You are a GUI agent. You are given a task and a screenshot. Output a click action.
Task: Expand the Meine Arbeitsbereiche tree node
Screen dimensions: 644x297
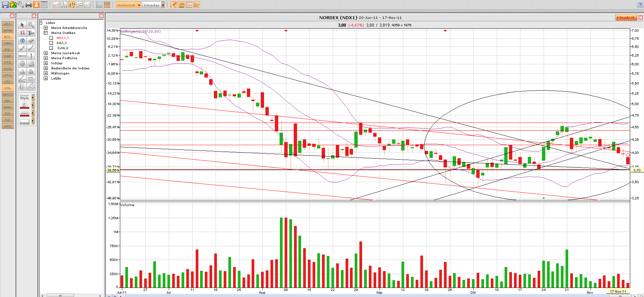45,28
